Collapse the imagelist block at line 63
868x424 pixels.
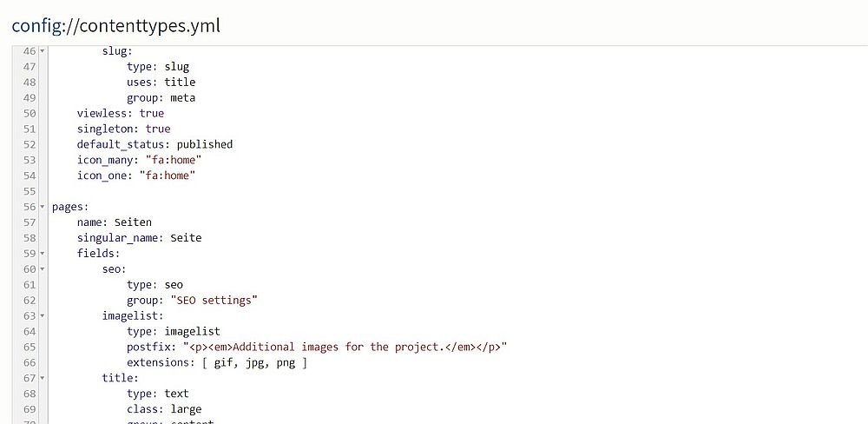[43, 316]
